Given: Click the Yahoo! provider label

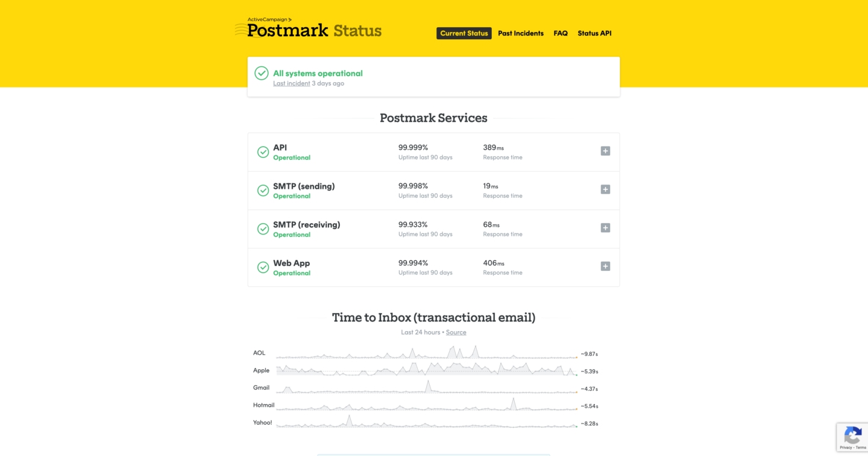Looking at the screenshot, I should (x=262, y=422).
